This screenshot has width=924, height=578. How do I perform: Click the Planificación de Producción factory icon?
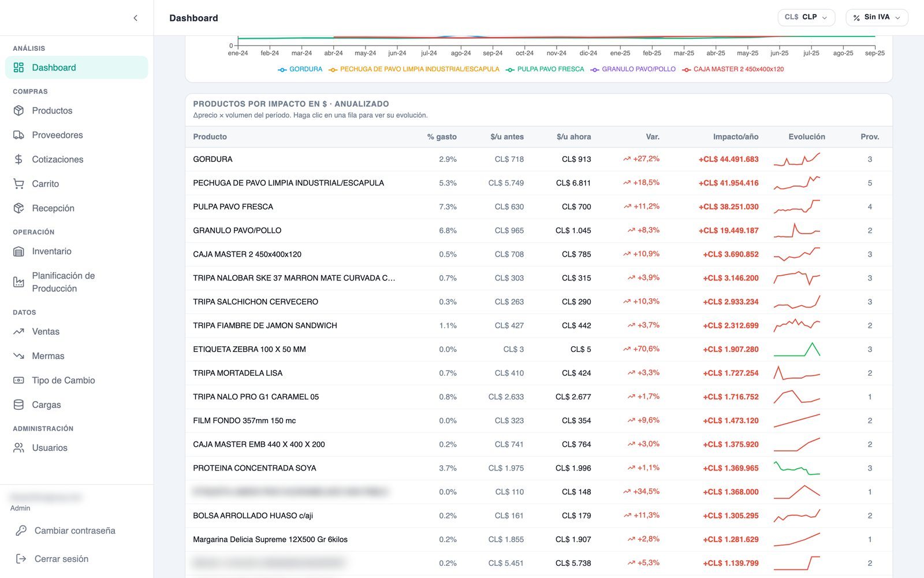click(18, 282)
